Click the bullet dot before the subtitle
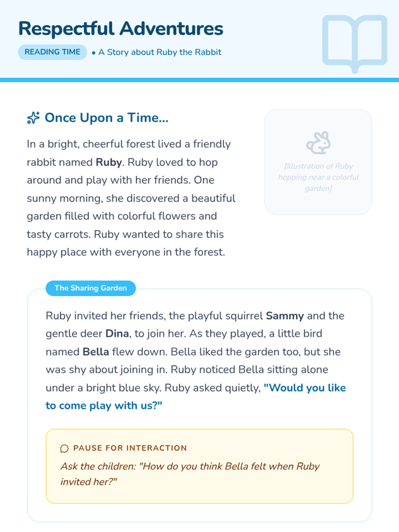This screenshot has height=532, width=399. tap(93, 53)
